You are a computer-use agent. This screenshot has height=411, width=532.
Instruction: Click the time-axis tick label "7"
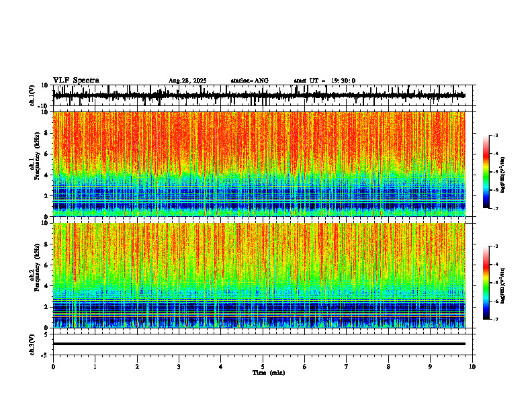pos(347,367)
